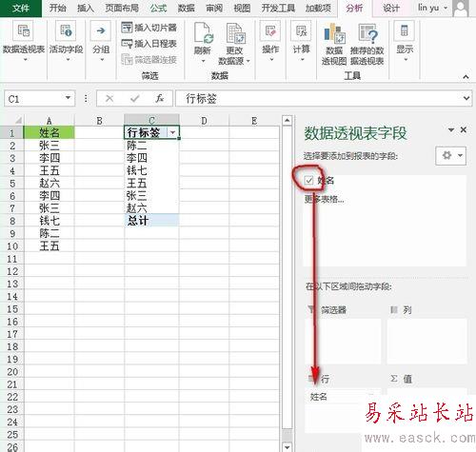Open the 计算 (Calculations) button
The width and height of the screenshot is (476, 452).
(301, 41)
